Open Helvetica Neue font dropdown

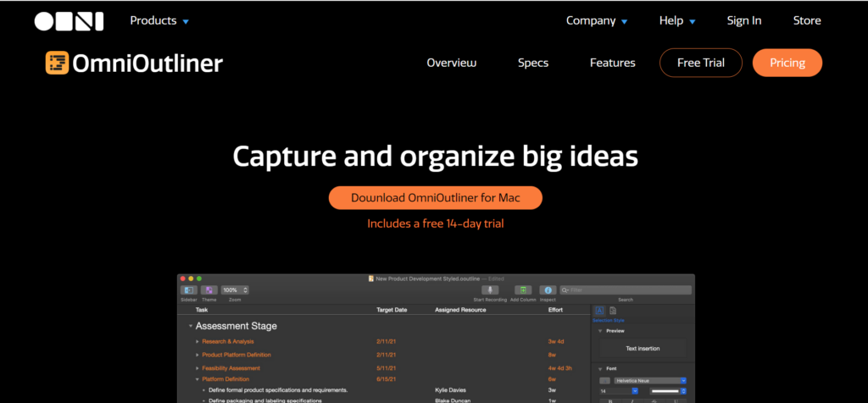(650, 381)
